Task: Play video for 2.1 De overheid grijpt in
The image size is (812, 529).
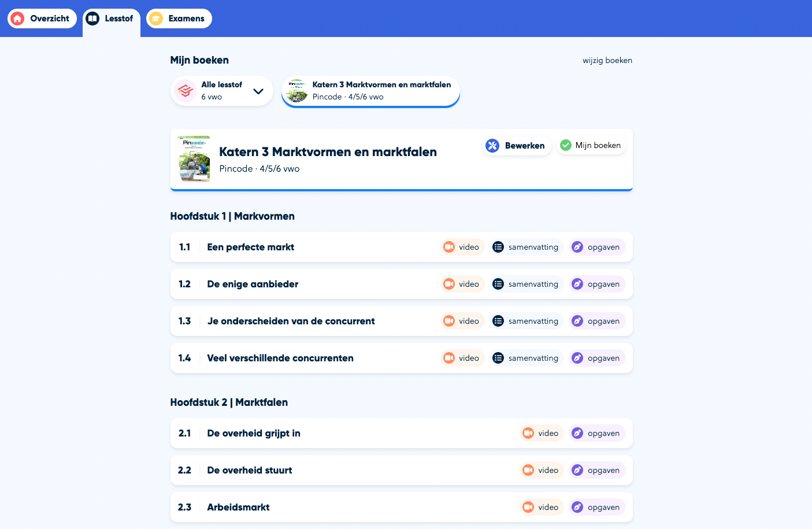Action: pyautogui.click(x=541, y=433)
